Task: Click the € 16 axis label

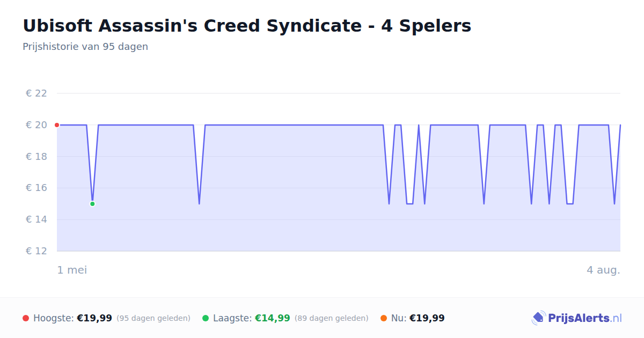Action: coord(36,188)
